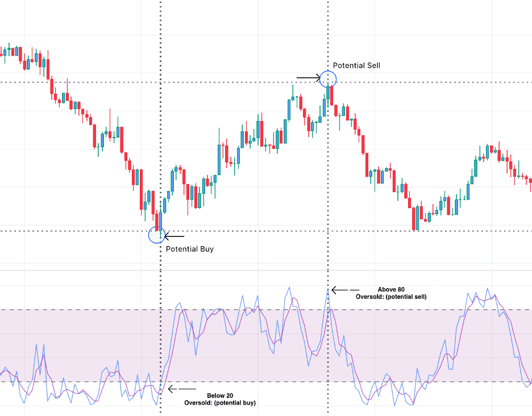The image size is (532, 416).
Task: Select the Potential Buy text label
Action: point(190,249)
